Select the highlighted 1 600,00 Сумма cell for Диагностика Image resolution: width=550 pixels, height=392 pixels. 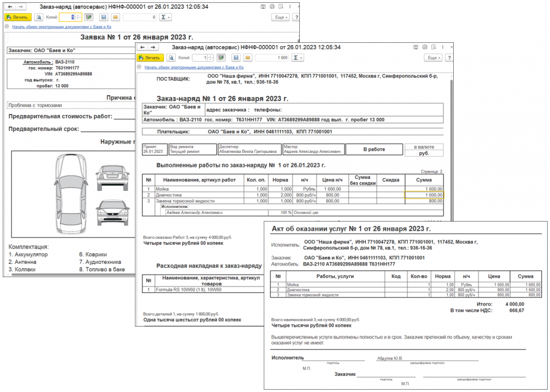coord(424,195)
